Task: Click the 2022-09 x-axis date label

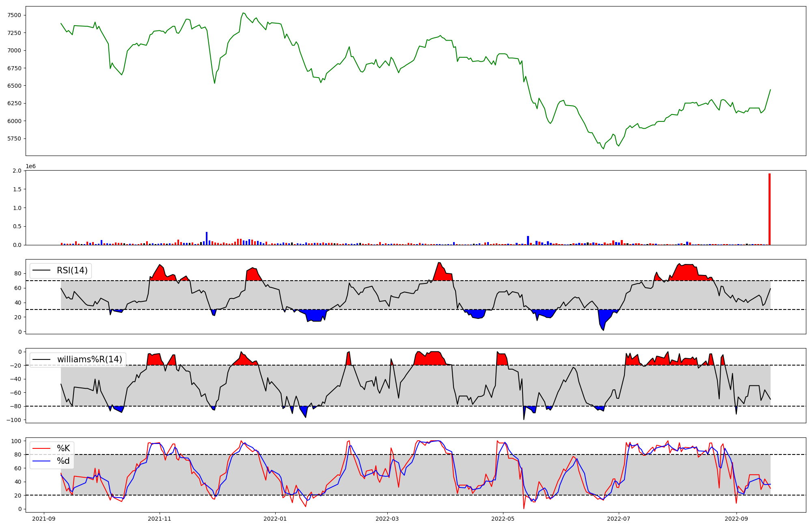Action: (736, 519)
